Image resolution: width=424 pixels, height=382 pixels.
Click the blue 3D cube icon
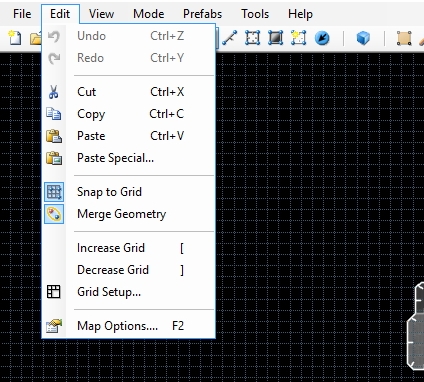point(363,38)
